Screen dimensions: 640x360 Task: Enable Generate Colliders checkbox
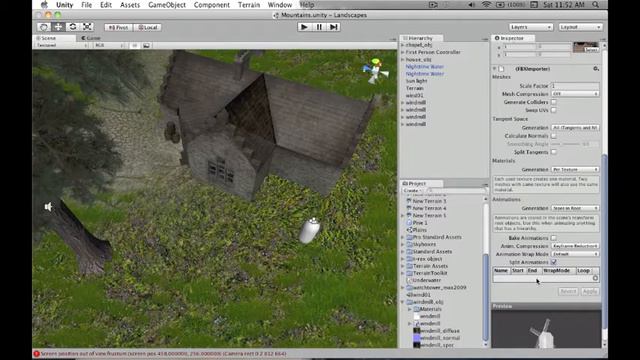coord(554,102)
